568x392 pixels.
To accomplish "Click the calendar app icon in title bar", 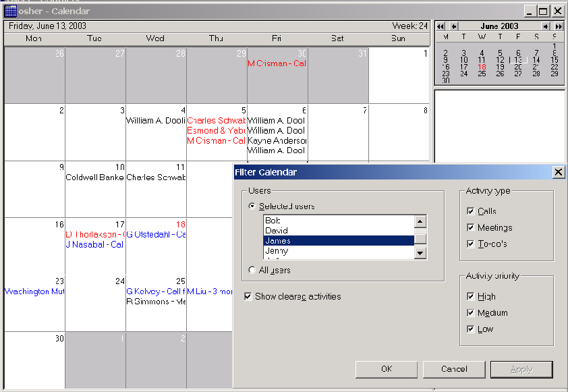I will (11, 11).
